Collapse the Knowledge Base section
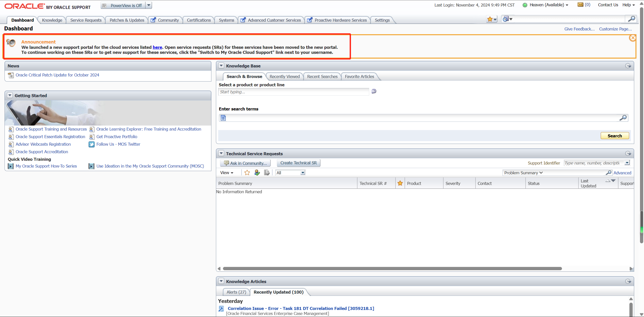Image resolution: width=644 pixels, height=317 pixels. 221,66
